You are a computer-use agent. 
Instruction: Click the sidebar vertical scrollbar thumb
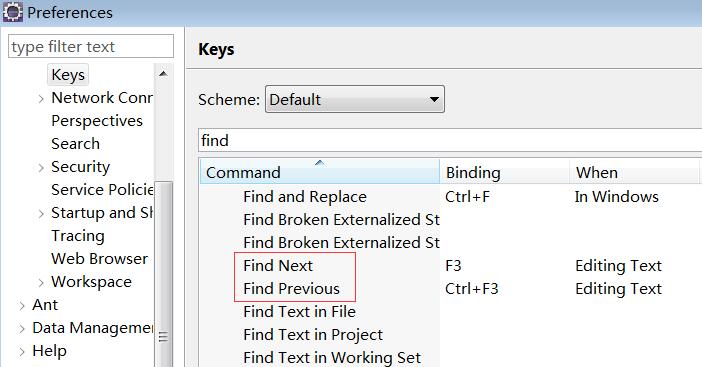(163, 274)
